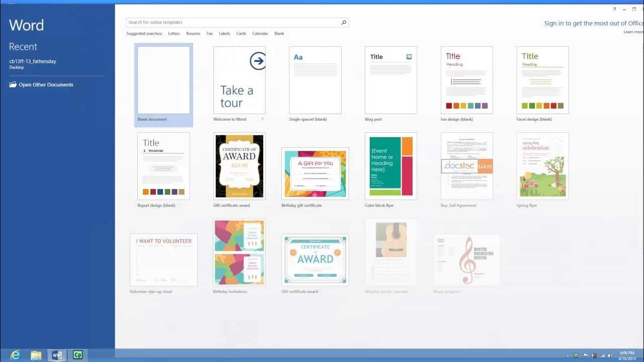Select the Blank suggested search
The height and width of the screenshot is (362, 644).
(279, 34)
